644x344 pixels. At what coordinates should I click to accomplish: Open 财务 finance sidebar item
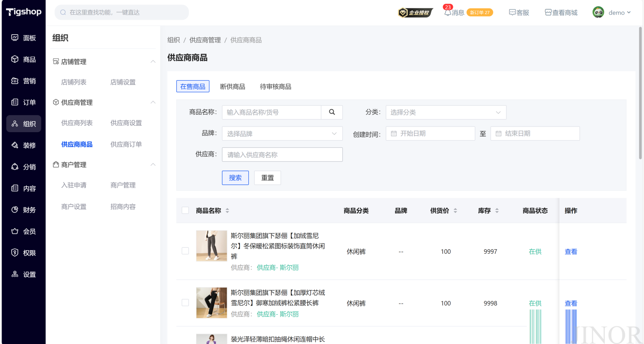[23, 210]
